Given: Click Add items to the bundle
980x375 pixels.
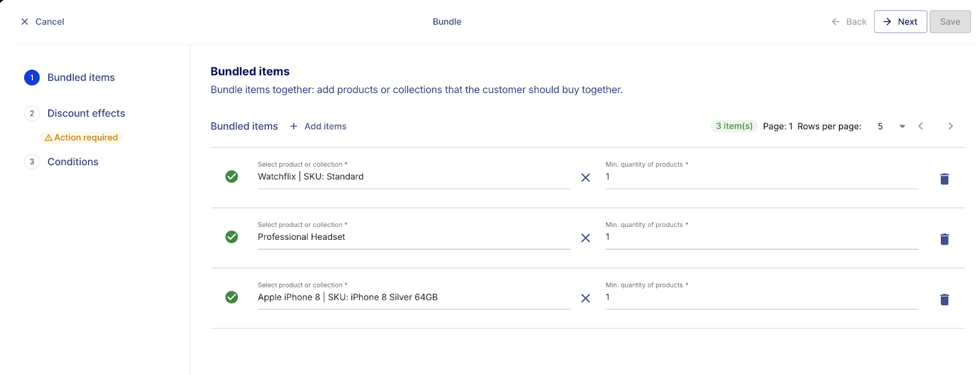Looking at the screenshot, I should [x=318, y=126].
